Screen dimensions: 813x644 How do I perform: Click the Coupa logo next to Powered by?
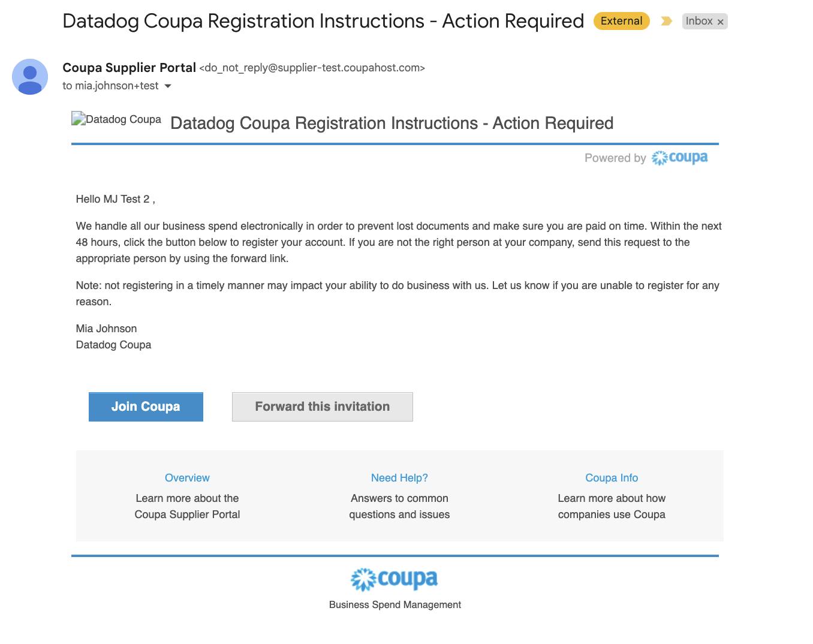coord(680,158)
